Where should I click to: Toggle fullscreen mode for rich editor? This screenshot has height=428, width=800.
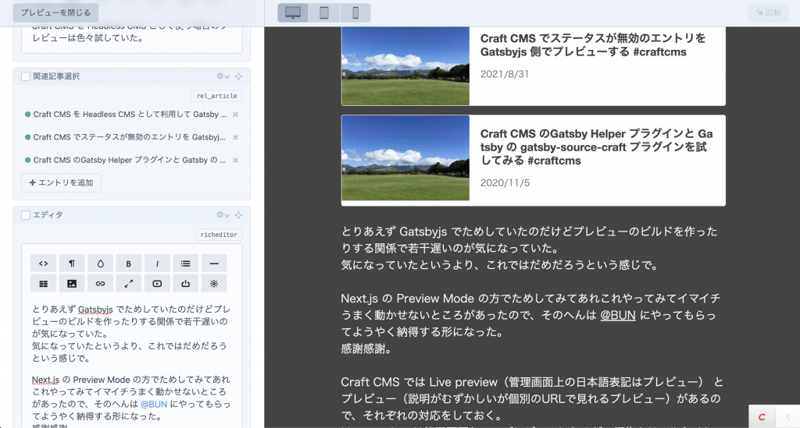129,284
